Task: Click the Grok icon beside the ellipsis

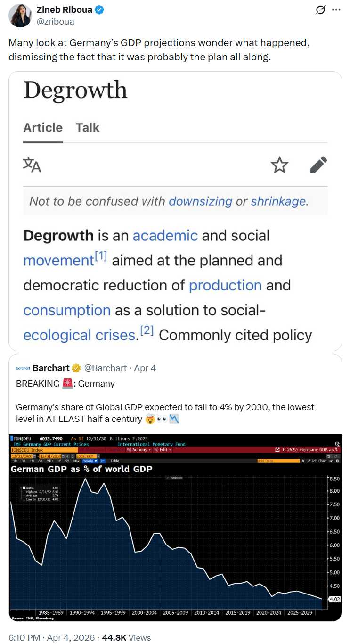Action: pyautogui.click(x=320, y=10)
